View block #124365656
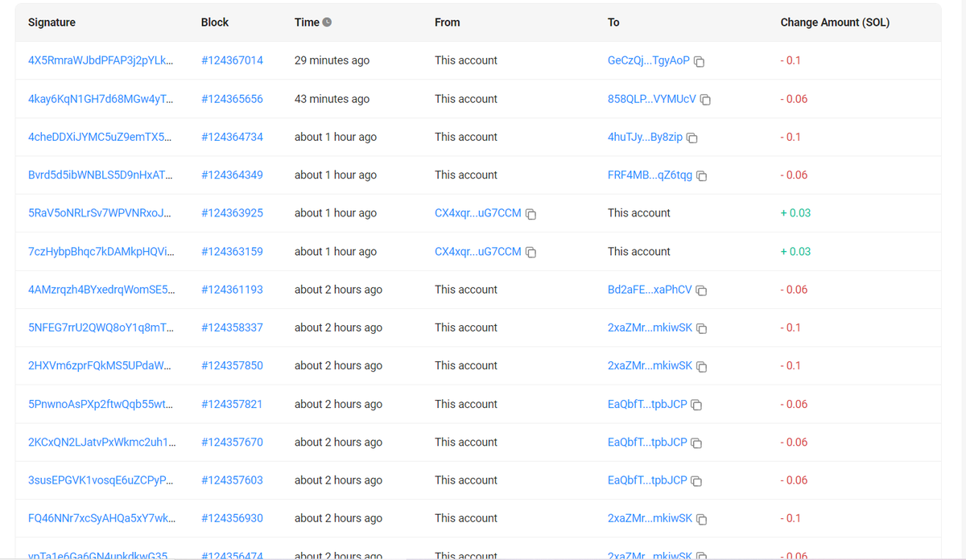Image resolution: width=966 pixels, height=560 pixels. coord(232,99)
